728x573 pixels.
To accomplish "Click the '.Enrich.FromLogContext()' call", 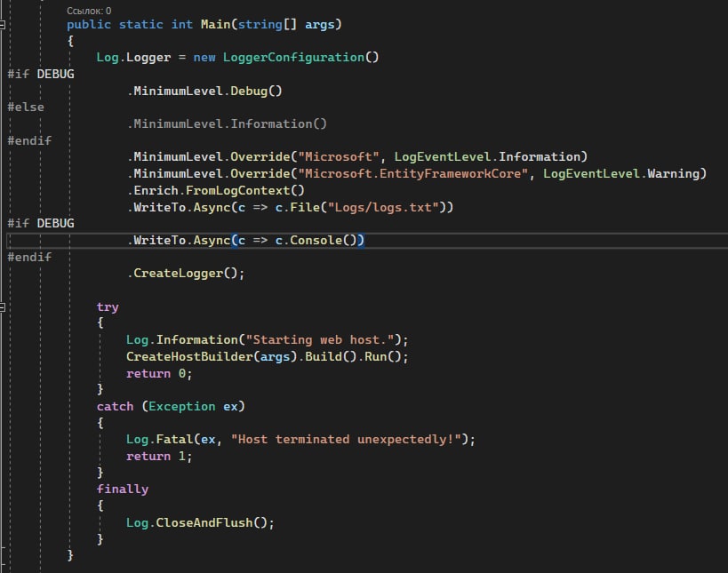I will pyautogui.click(x=216, y=190).
